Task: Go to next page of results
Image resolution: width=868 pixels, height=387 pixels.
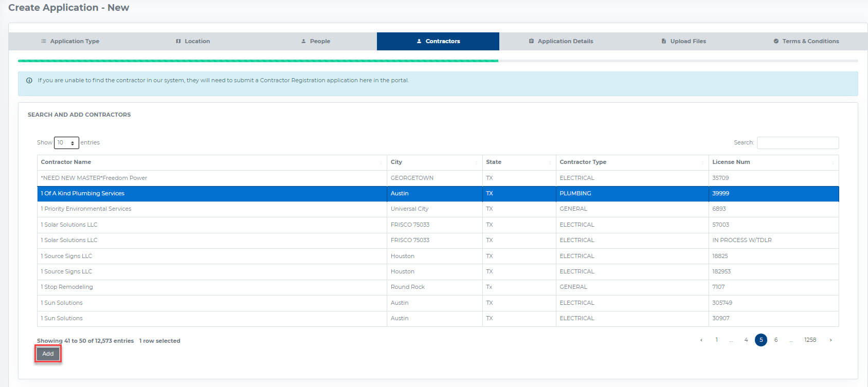Action: (x=830, y=340)
